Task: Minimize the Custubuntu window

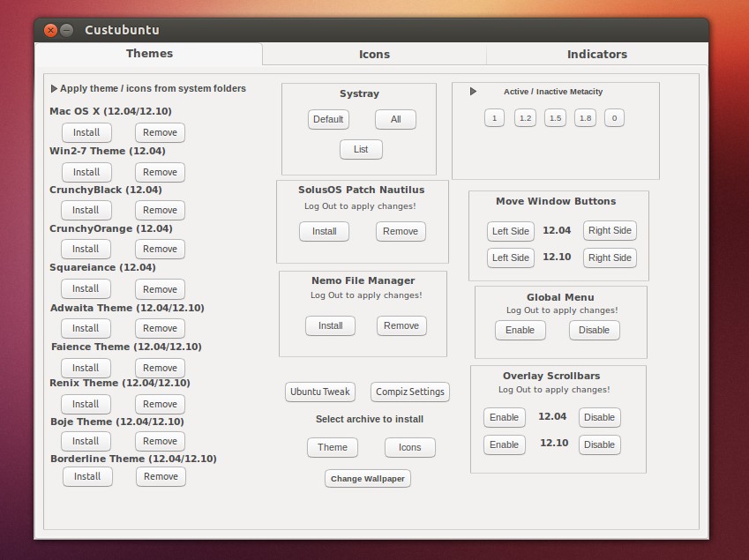Action: [67, 30]
